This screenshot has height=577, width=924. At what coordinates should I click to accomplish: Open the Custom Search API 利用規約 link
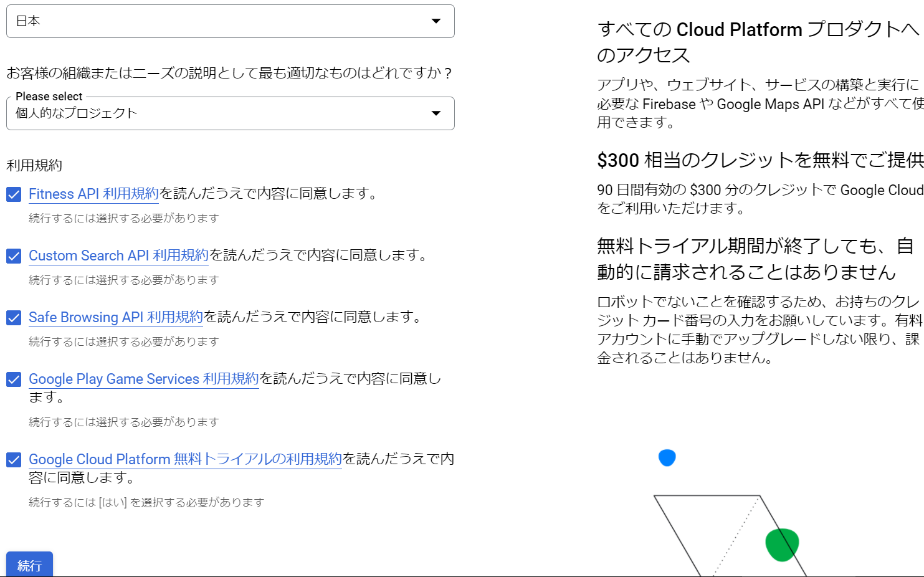point(118,255)
